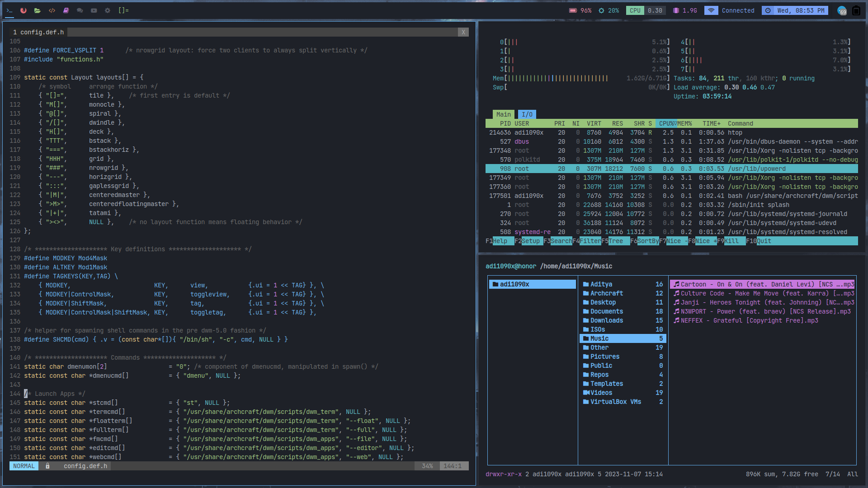Select the htop Main tab

(503, 114)
